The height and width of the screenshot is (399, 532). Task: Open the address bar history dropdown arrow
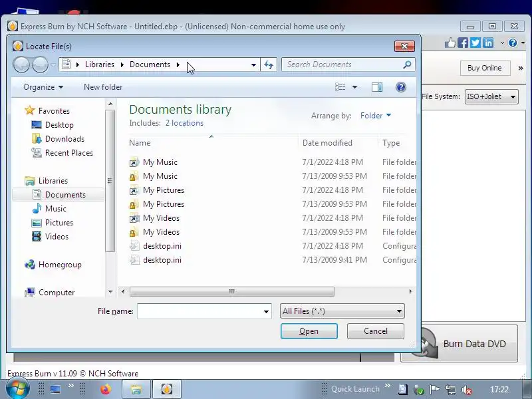click(253, 65)
